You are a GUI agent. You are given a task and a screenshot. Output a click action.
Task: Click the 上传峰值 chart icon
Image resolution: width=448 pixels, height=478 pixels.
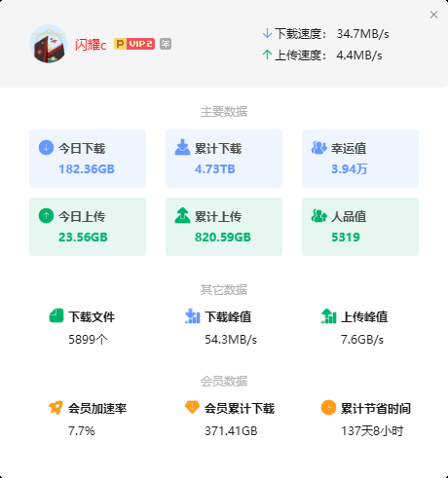tap(328, 316)
